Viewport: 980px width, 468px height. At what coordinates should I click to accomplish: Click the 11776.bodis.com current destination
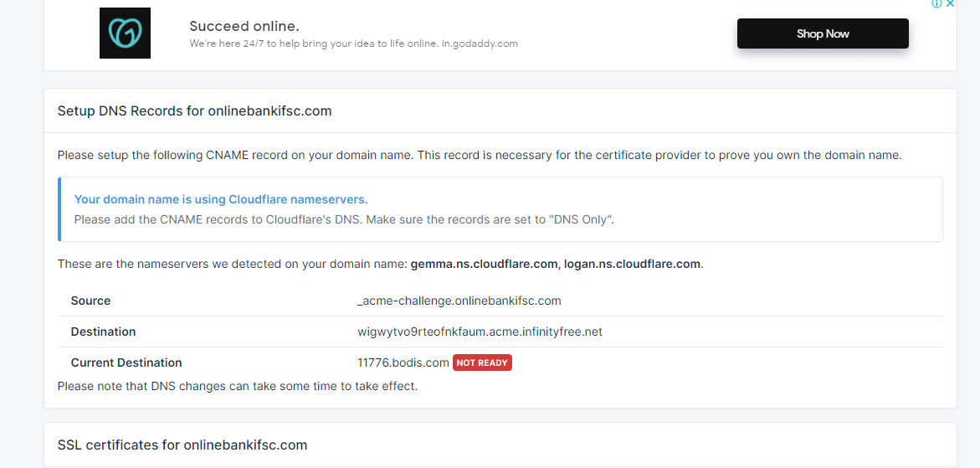tap(403, 363)
